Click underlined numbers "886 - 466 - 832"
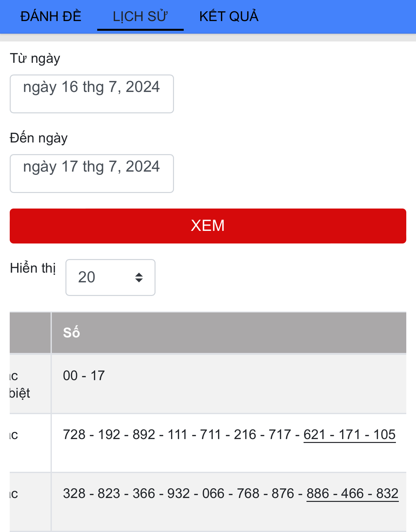The height and width of the screenshot is (532, 416). pos(352,493)
